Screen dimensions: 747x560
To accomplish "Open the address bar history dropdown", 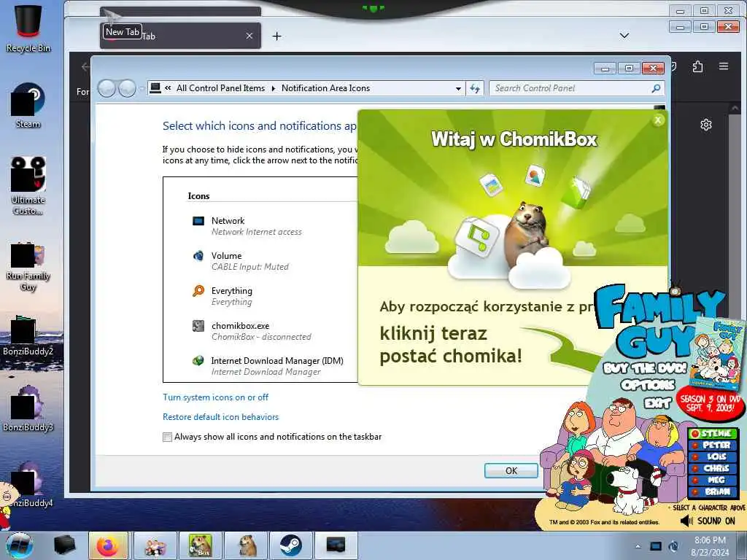I will [458, 88].
